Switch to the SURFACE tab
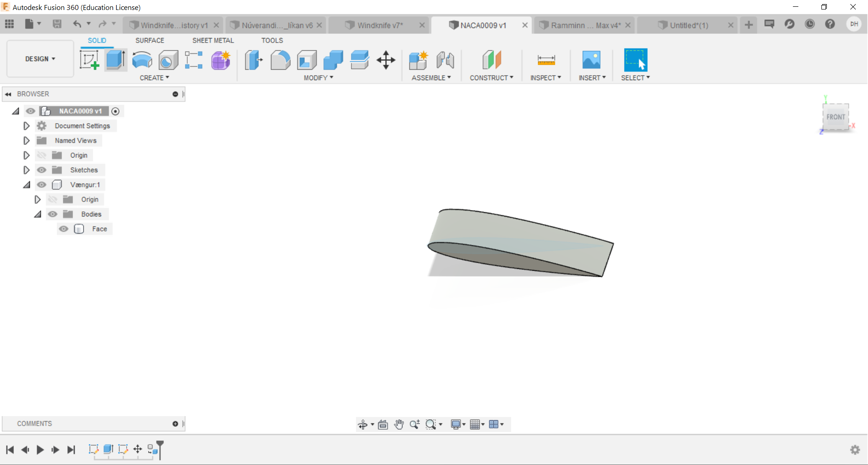Screen dimensions: 868x465 150,40
